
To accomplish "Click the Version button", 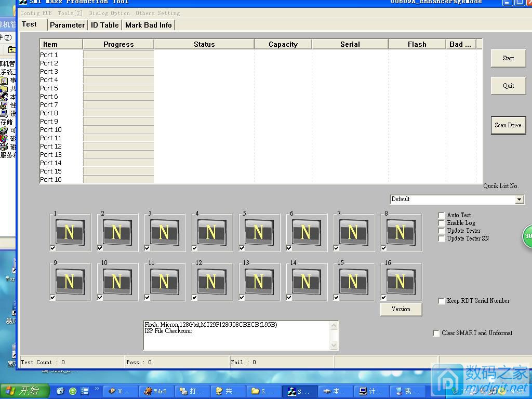I will coord(401,309).
